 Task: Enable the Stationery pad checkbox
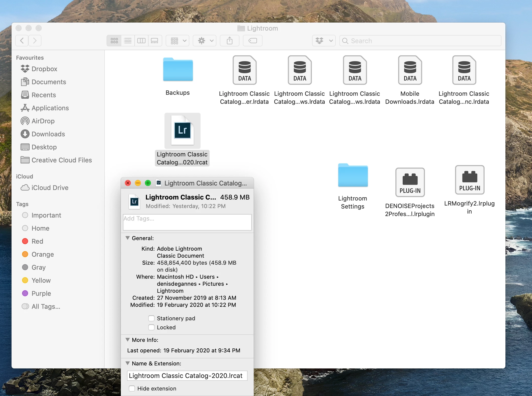coord(151,318)
